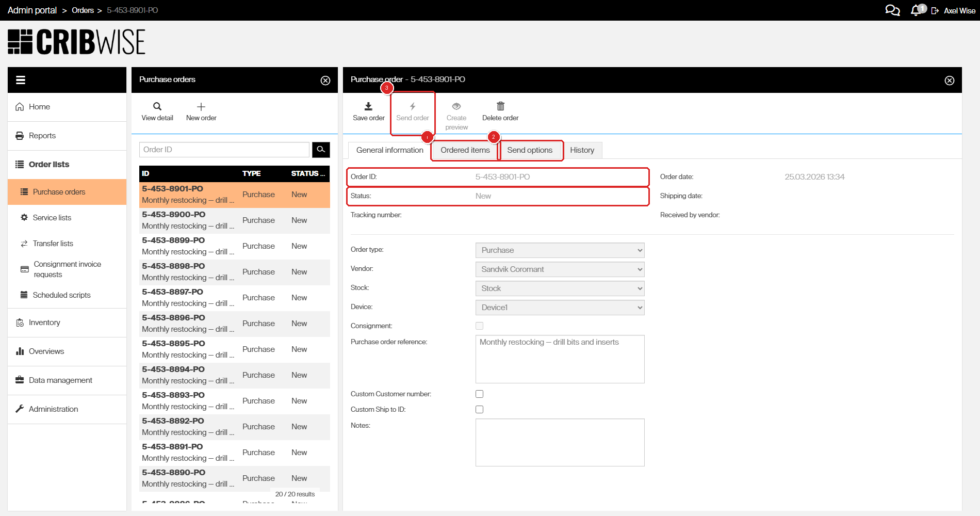Open Transfer lists in sidebar
This screenshot has width=980, height=516.
click(x=53, y=244)
